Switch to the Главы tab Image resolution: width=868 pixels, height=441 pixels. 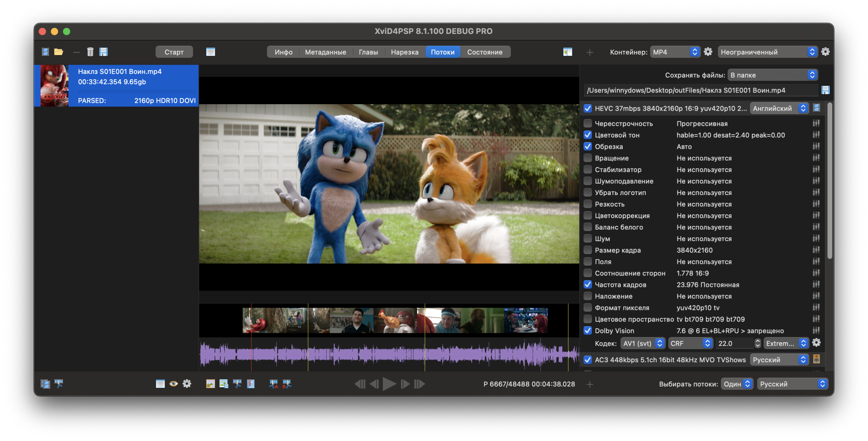[x=368, y=52]
